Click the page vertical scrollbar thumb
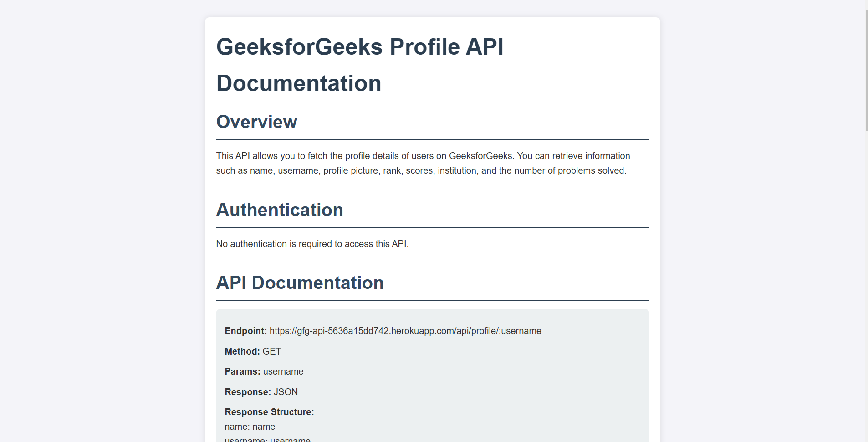Image resolution: width=868 pixels, height=442 pixels. [866, 70]
